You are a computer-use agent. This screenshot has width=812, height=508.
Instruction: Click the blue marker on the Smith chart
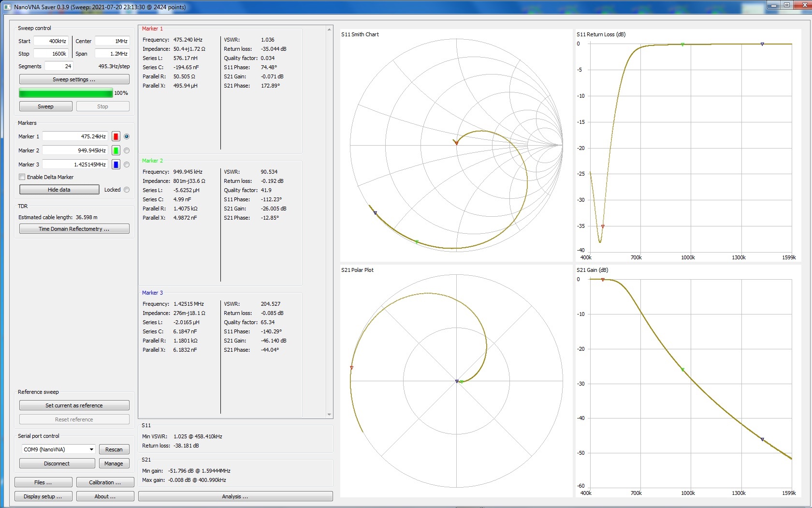point(375,213)
